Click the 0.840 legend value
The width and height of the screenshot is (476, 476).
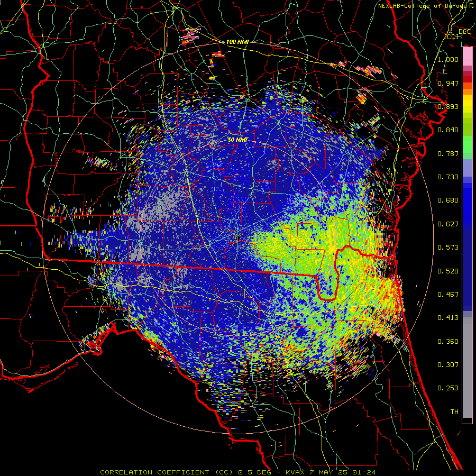(x=448, y=130)
